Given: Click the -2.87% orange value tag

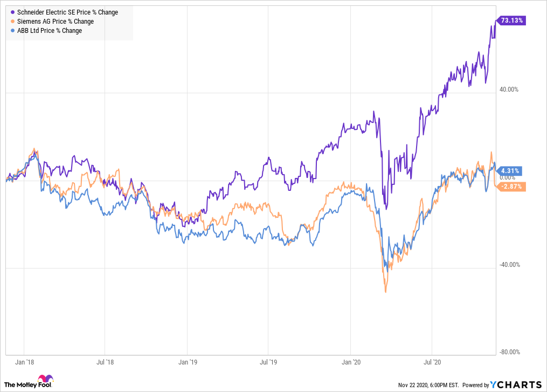Looking at the screenshot, I should (510, 186).
